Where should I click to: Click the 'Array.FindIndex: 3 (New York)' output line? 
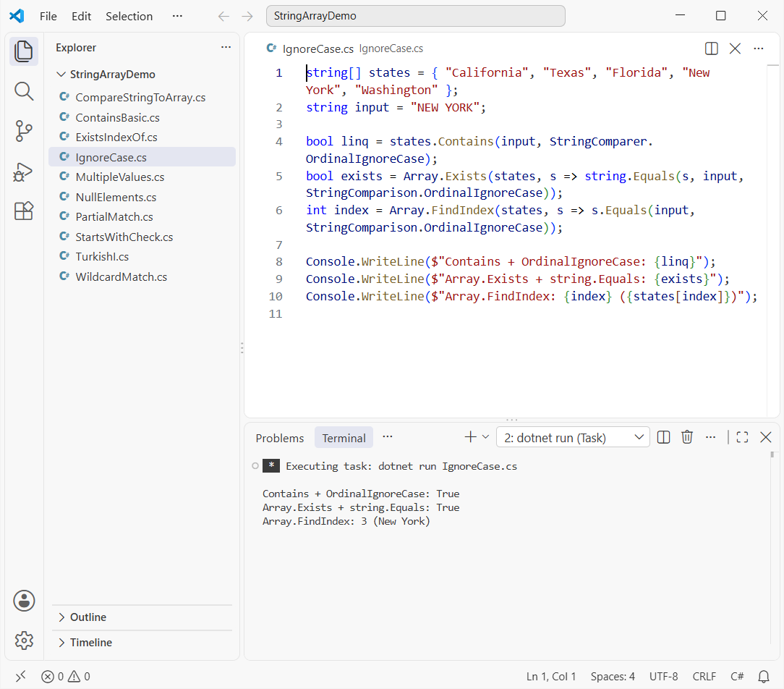click(346, 521)
